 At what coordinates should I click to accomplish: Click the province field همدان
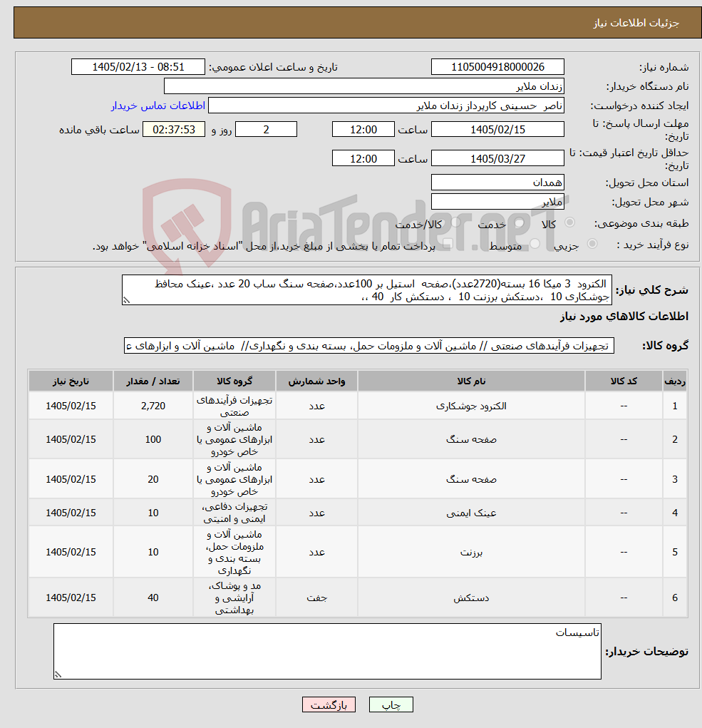497,183
